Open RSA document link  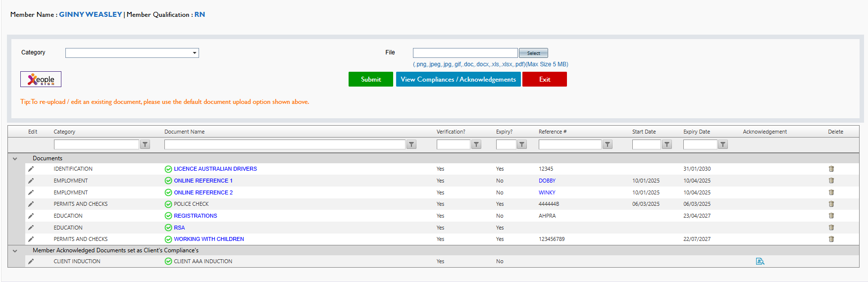click(x=179, y=228)
